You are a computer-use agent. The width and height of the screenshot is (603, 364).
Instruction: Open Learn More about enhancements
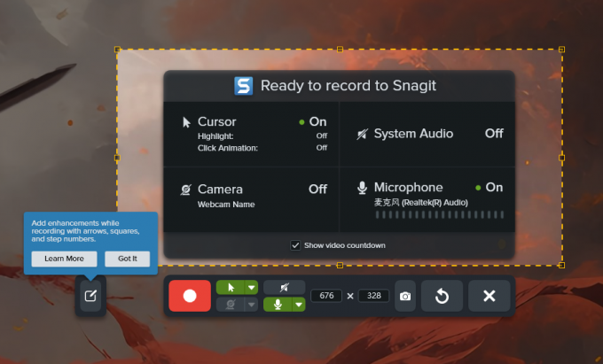click(64, 259)
